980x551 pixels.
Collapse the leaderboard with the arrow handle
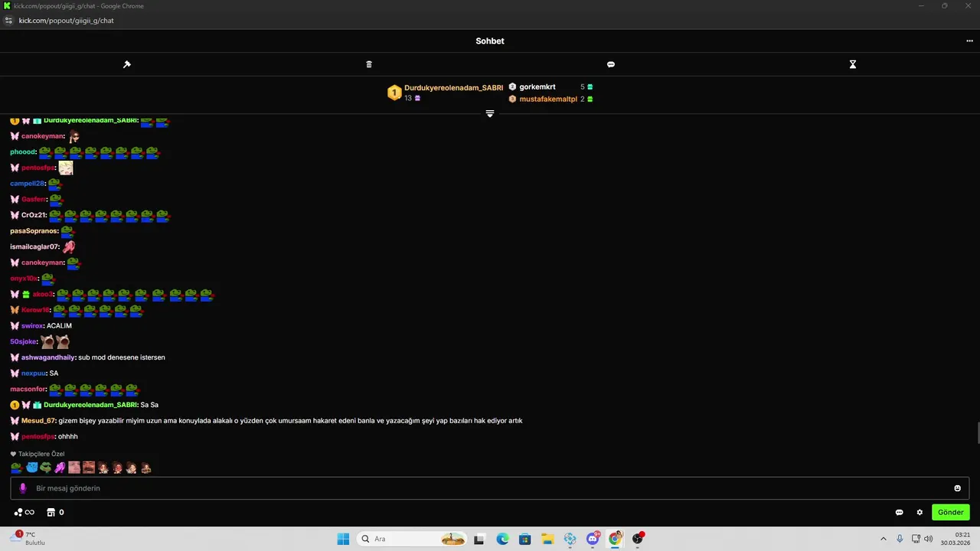(x=490, y=113)
